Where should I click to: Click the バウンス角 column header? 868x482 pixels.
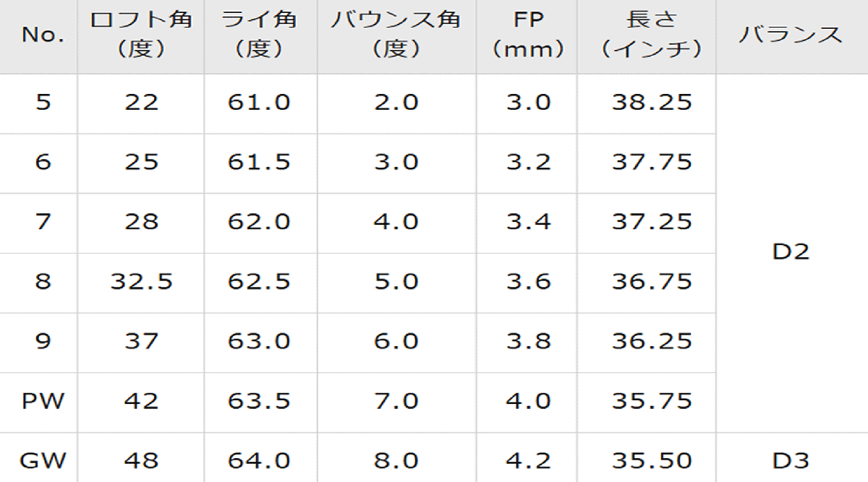396,35
